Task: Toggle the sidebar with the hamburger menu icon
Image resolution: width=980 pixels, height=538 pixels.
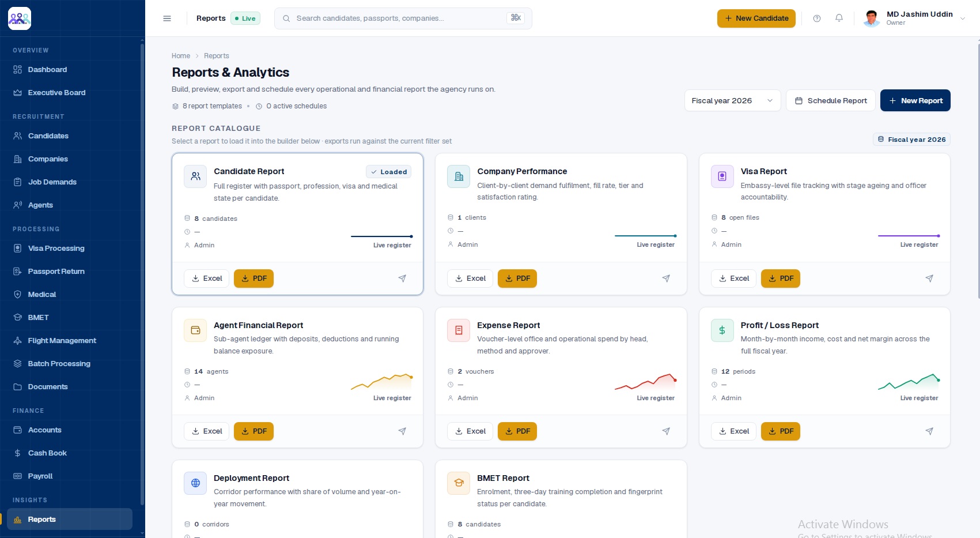Action: [x=167, y=18]
